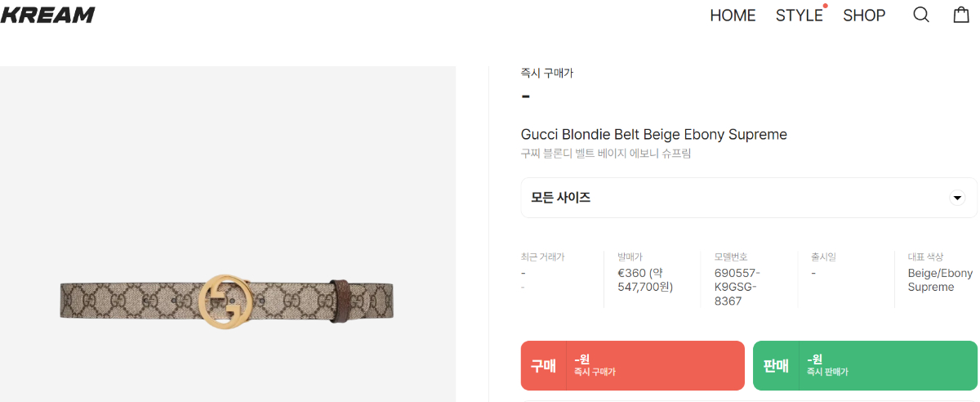Click the 즉시 구매가 label at top
This screenshot has height=402, width=980.
pyautogui.click(x=547, y=74)
